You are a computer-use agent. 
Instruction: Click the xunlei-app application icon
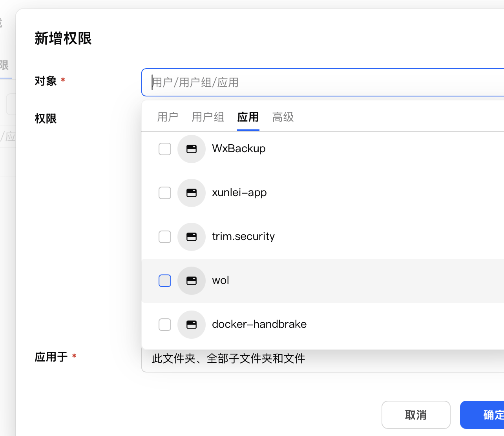(192, 193)
